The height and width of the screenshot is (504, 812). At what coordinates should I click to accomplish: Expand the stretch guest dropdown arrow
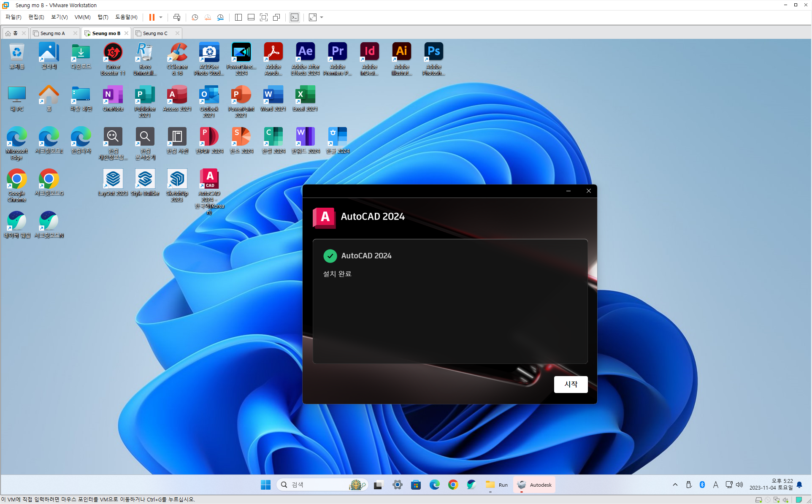322,17
